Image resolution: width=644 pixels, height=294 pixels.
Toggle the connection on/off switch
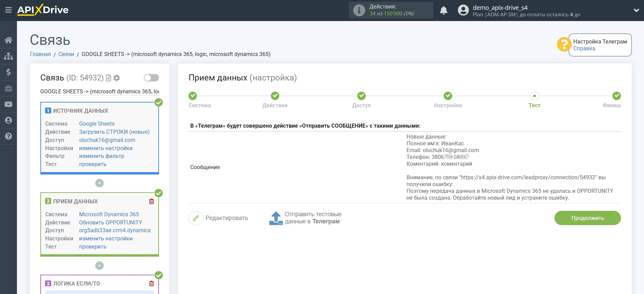[x=151, y=78]
